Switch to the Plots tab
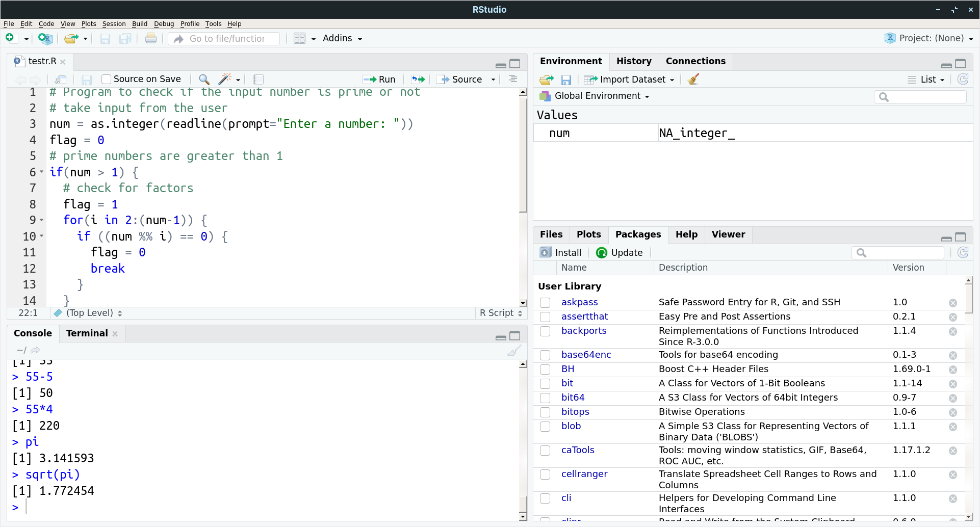This screenshot has height=527, width=980. (588, 234)
